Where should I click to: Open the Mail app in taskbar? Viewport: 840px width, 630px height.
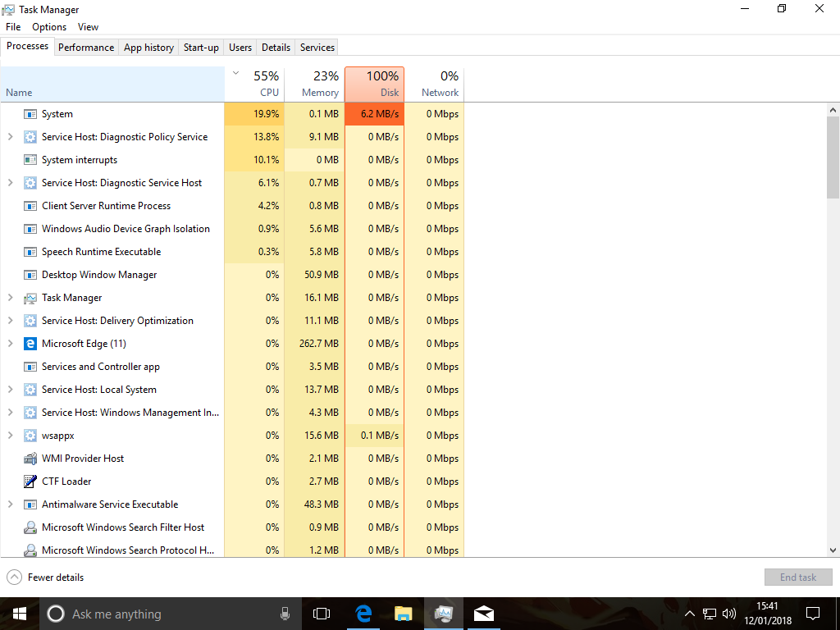click(484, 614)
